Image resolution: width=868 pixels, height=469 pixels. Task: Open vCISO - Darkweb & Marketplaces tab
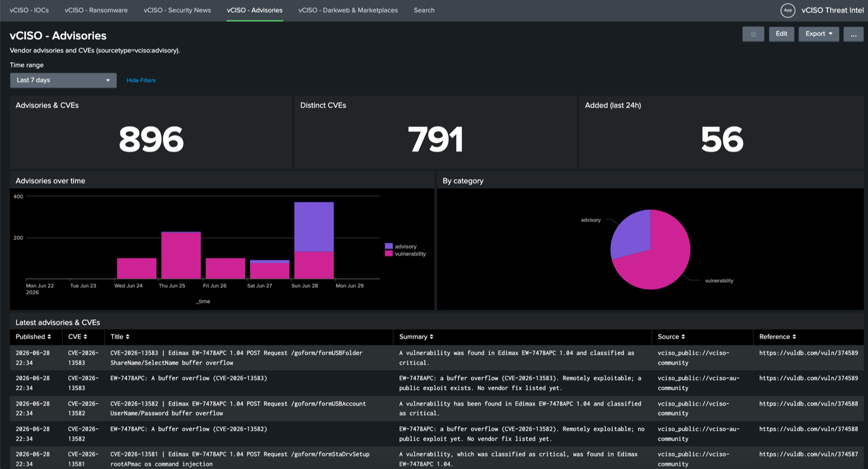pos(348,10)
